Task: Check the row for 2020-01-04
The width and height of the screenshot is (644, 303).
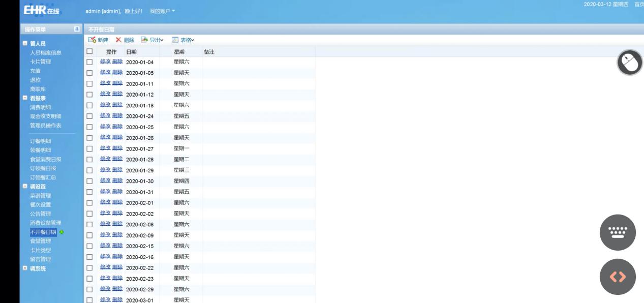Action: (x=89, y=62)
